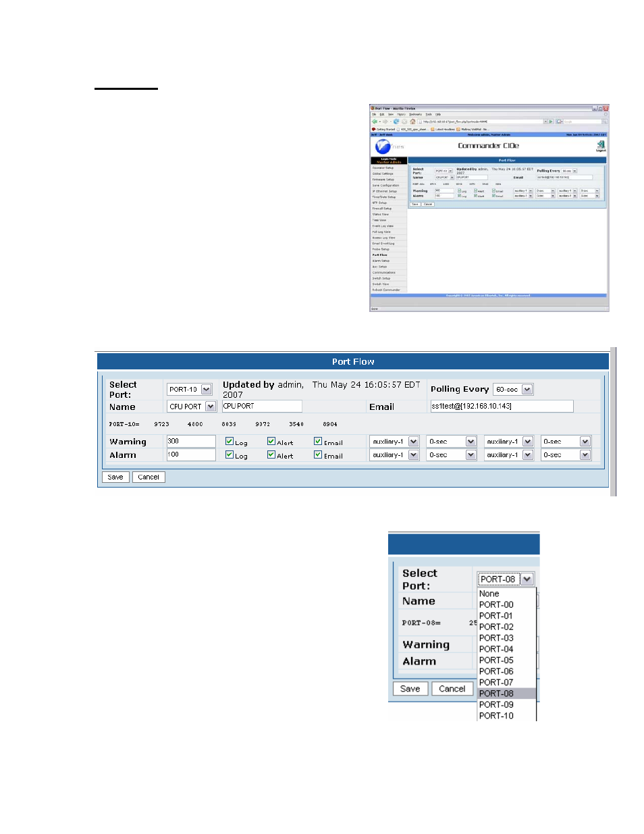Toggle the Warning row Alert checkbox in the large panel
Viewport: 644px width, 834px height.
pyautogui.click(x=271, y=441)
